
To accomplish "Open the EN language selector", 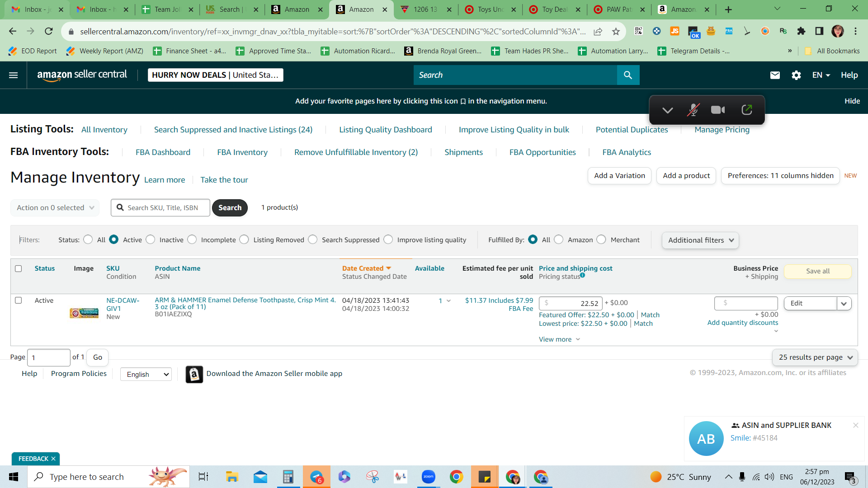I will pyautogui.click(x=821, y=75).
